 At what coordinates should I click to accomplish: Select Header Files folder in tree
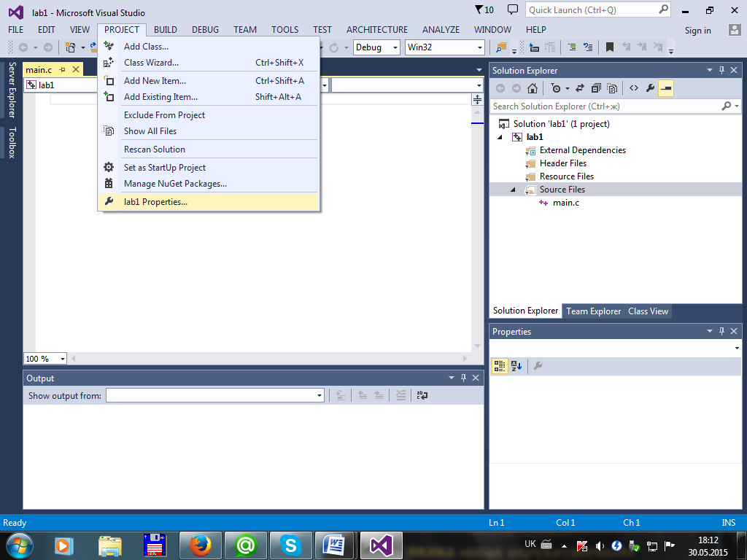click(562, 163)
